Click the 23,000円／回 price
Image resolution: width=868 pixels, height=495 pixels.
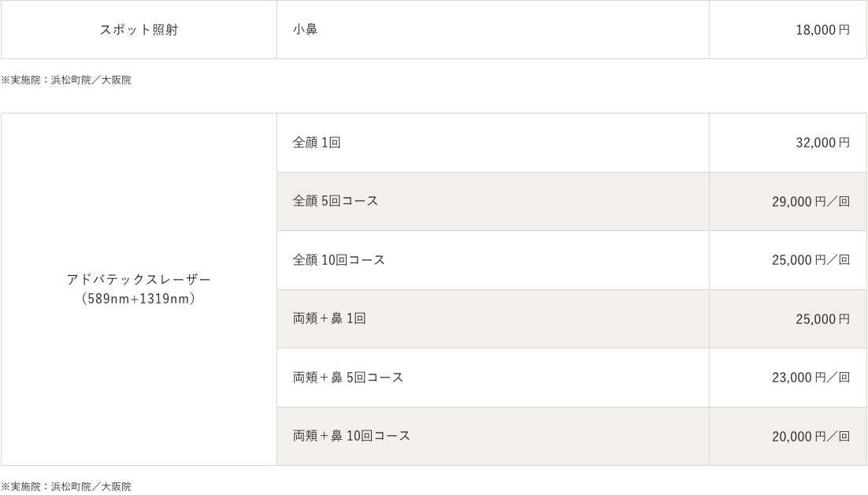pos(811,377)
